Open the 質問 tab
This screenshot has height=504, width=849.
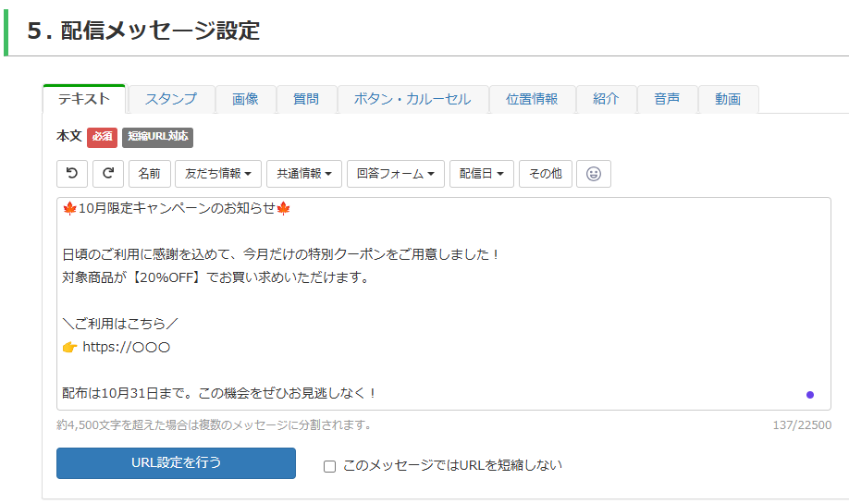point(306,99)
